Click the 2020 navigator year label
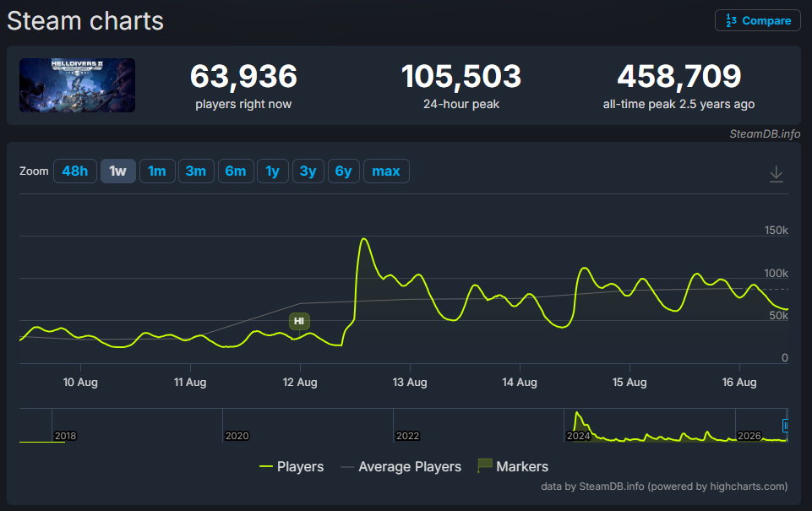This screenshot has width=812, height=511. 237,436
